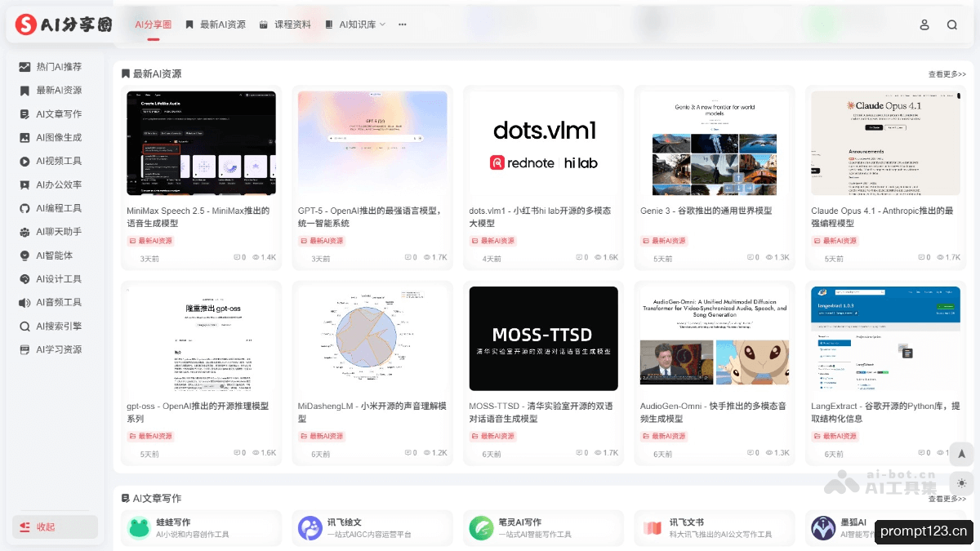Screen dimensions: 980x551
Task: Open the 讯飞绘文 purple app icon
Action: (310, 528)
